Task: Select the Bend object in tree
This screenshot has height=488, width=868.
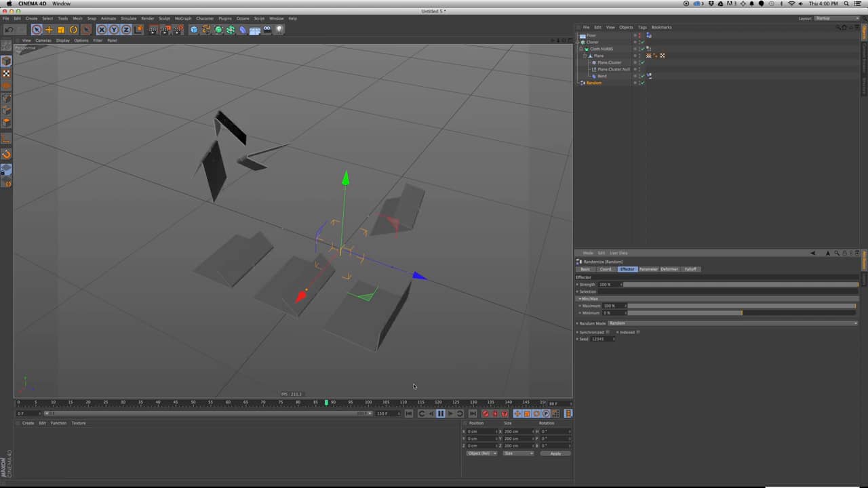Action: 602,76
